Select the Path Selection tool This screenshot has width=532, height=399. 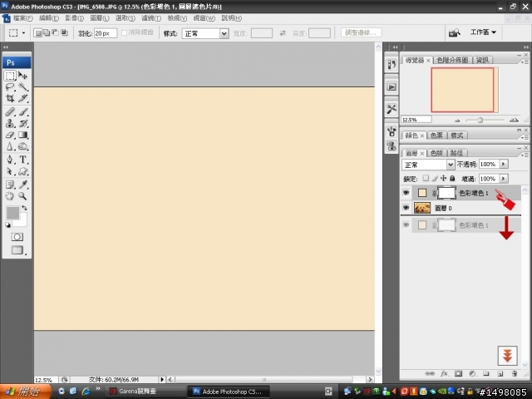[x=10, y=171]
